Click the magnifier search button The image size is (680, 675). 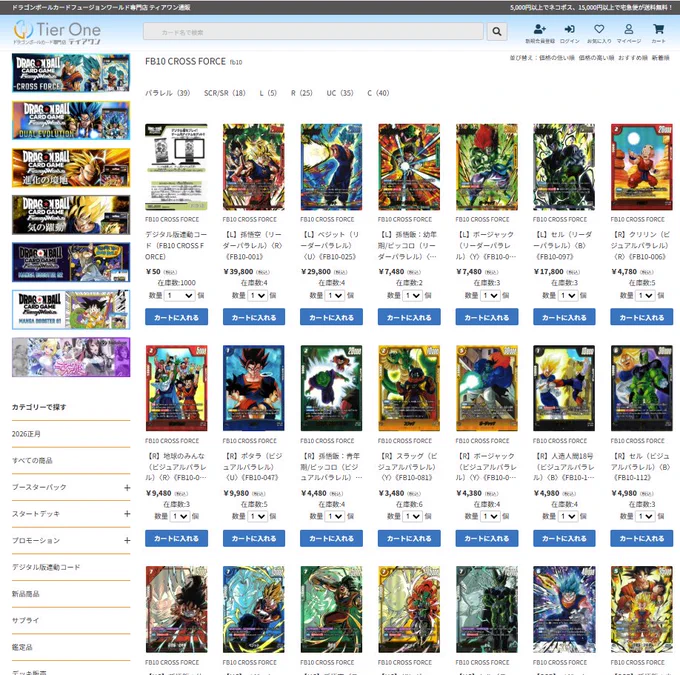pos(497,31)
